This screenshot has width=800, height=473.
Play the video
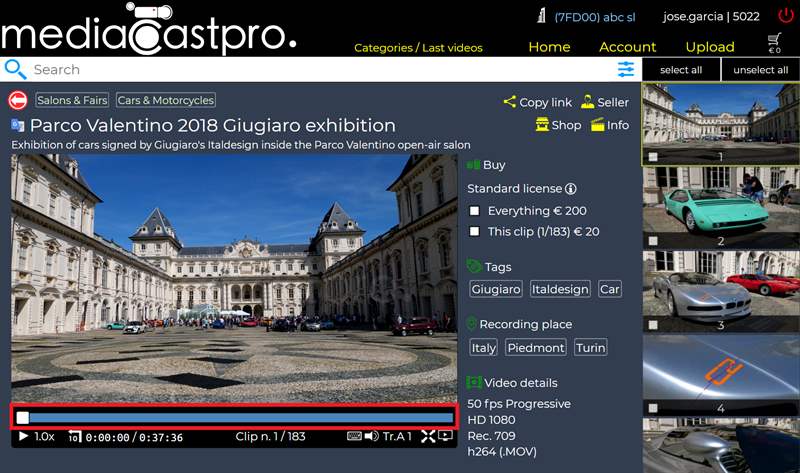[x=23, y=436]
